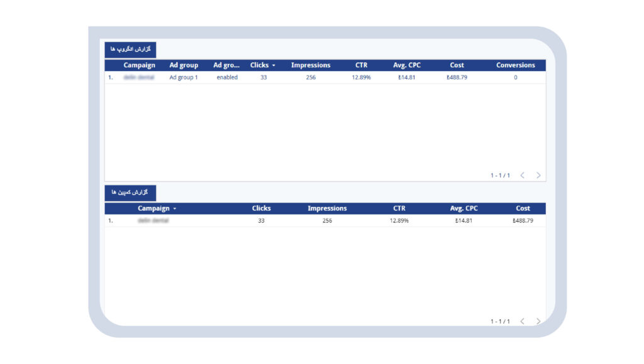Sort ad group table by Cost header
Image resolution: width=644 pixels, height=364 pixels.
click(x=457, y=65)
